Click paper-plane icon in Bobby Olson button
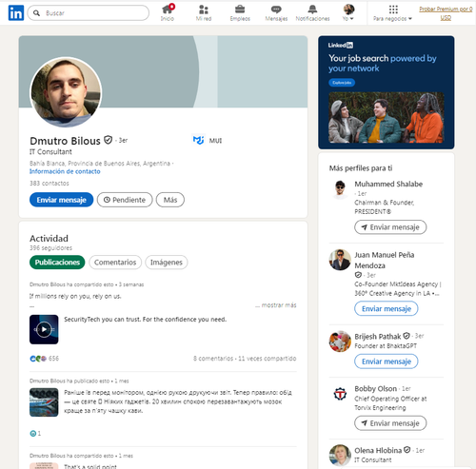Screen dimensions: 476x469 pyautogui.click(x=365, y=423)
